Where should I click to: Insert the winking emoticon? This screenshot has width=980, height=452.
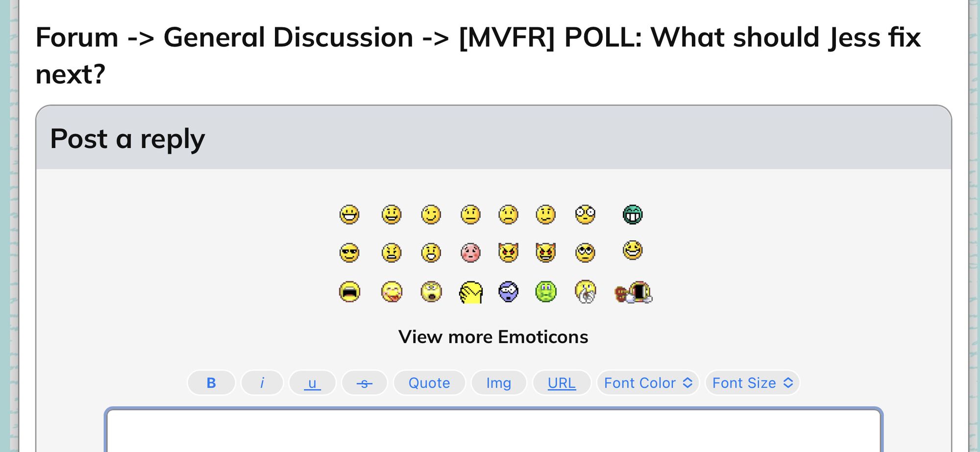[431, 215]
